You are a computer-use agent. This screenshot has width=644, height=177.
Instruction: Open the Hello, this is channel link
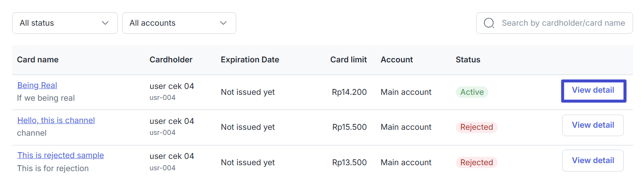(x=56, y=120)
